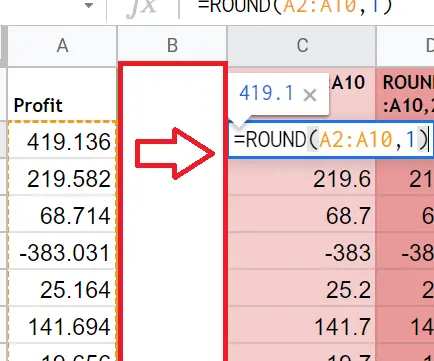Select column C cell showing -383

coord(302,251)
